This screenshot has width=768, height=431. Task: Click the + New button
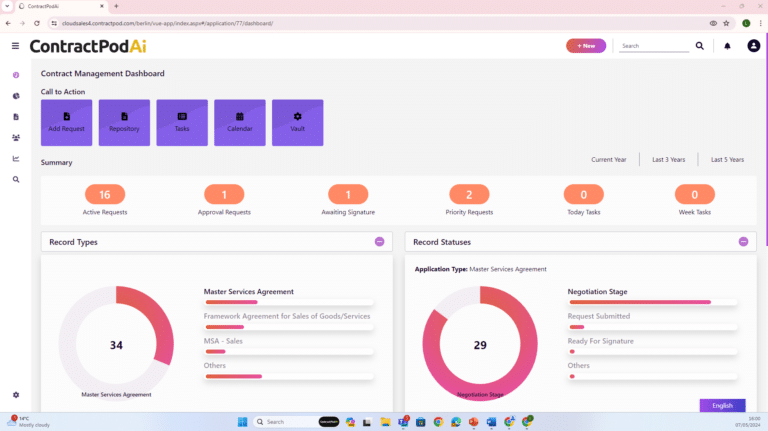point(586,46)
